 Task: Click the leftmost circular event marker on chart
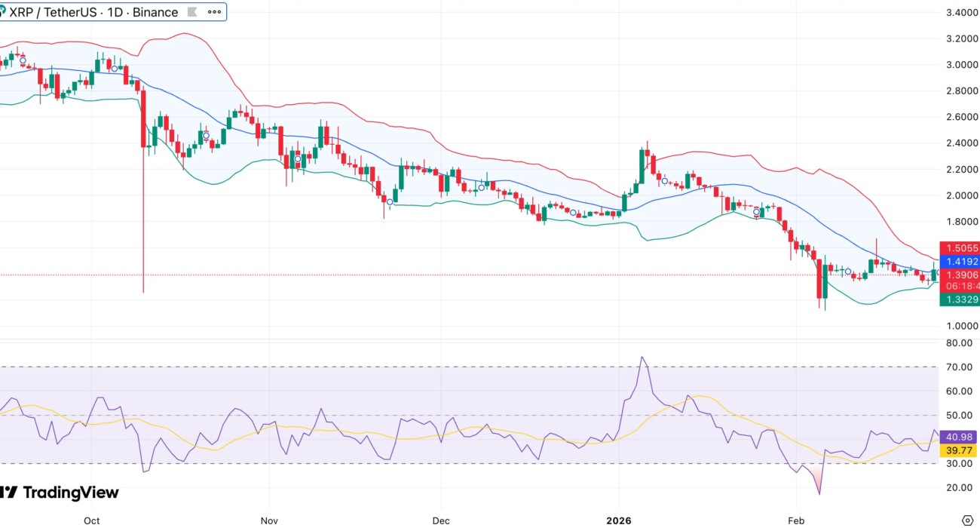click(23, 60)
